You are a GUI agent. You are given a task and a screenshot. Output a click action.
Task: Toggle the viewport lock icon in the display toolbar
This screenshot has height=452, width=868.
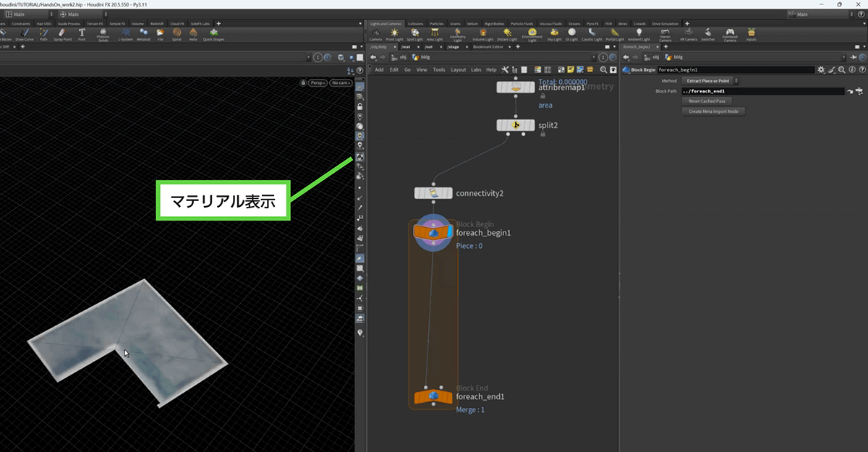pyautogui.click(x=359, y=106)
